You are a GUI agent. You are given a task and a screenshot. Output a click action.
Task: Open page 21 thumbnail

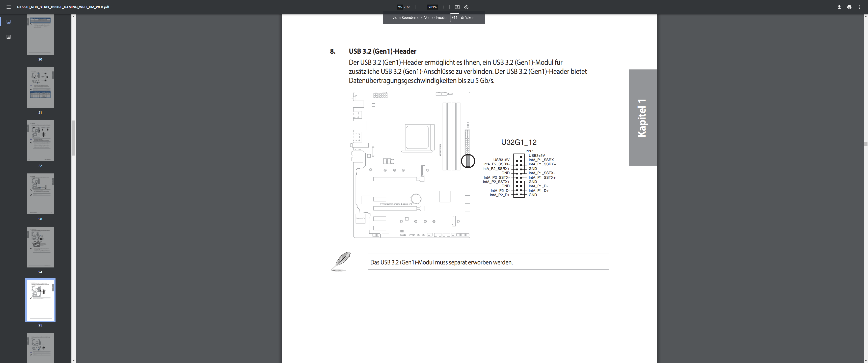[x=40, y=87]
